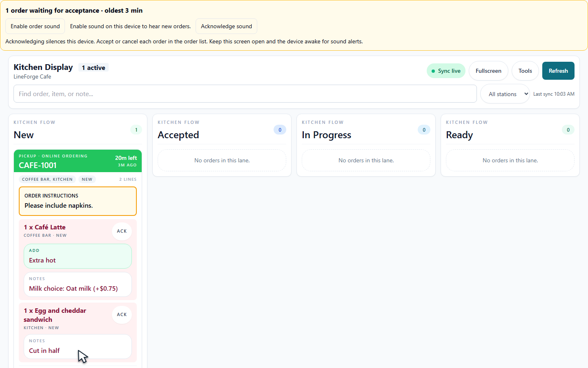The image size is (588, 368).
Task: Click the In Progress lane count badge
Action: [x=424, y=130]
